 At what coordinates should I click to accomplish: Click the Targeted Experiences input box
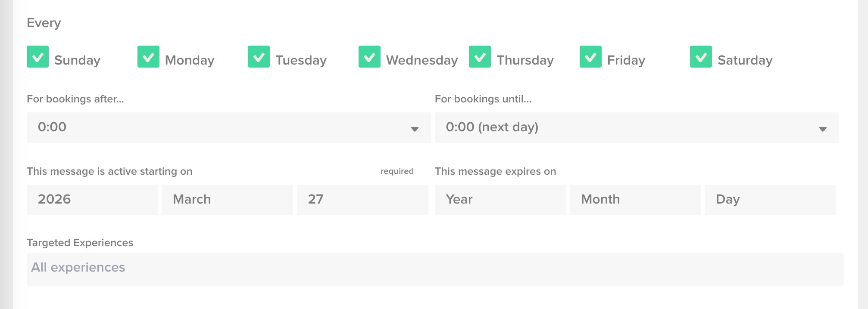click(x=435, y=269)
